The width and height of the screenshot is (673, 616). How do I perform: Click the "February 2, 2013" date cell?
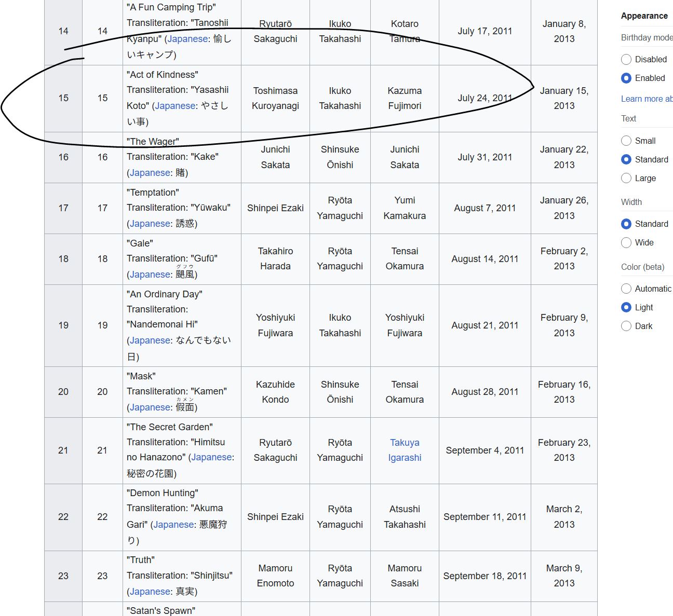coord(564,259)
